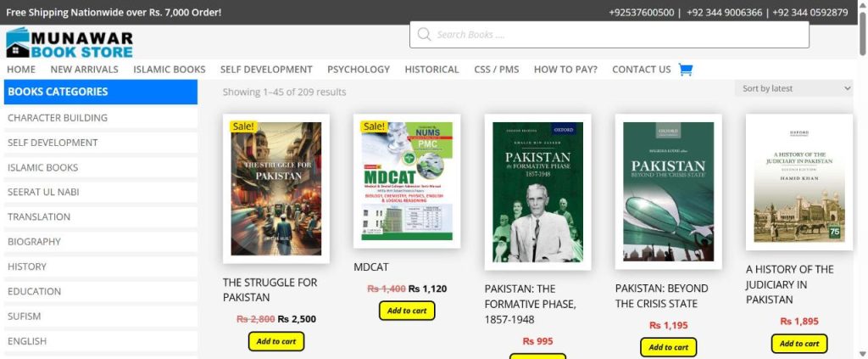This screenshot has height=359, width=868.
Task: Click A HISTORY OF THE JUDICIARY title
Action: pyautogui.click(x=789, y=284)
